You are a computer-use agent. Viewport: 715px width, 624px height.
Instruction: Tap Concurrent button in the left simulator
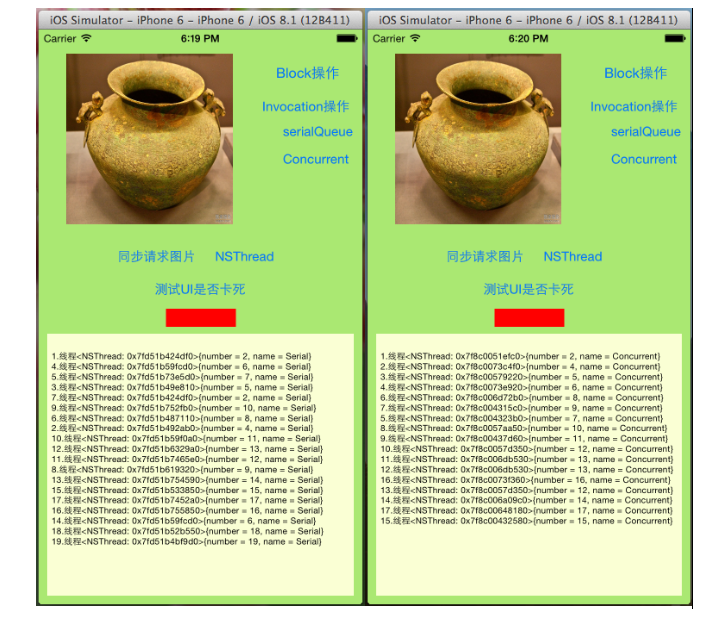coord(316,159)
